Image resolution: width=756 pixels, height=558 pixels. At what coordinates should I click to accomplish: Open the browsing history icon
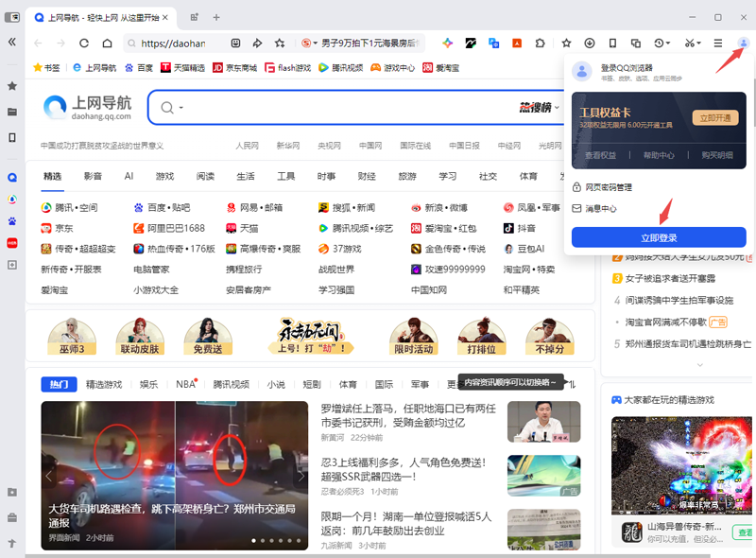point(659,44)
